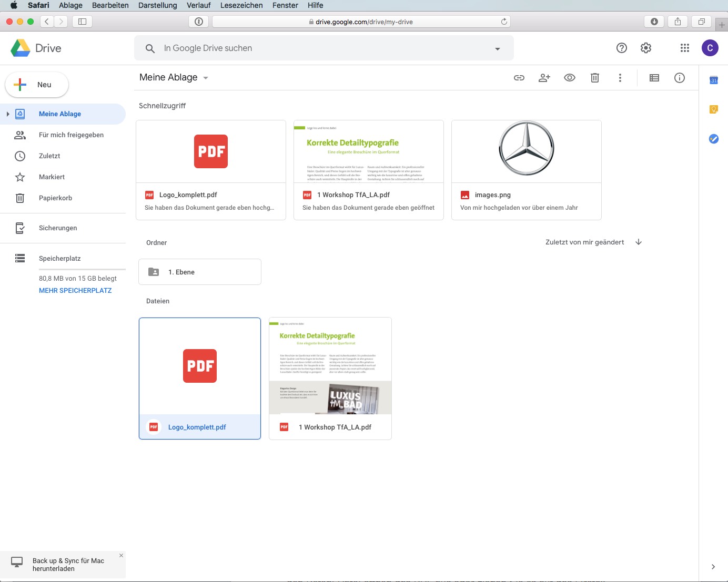Click the search magnifier icon
728x582 pixels.
pos(150,48)
